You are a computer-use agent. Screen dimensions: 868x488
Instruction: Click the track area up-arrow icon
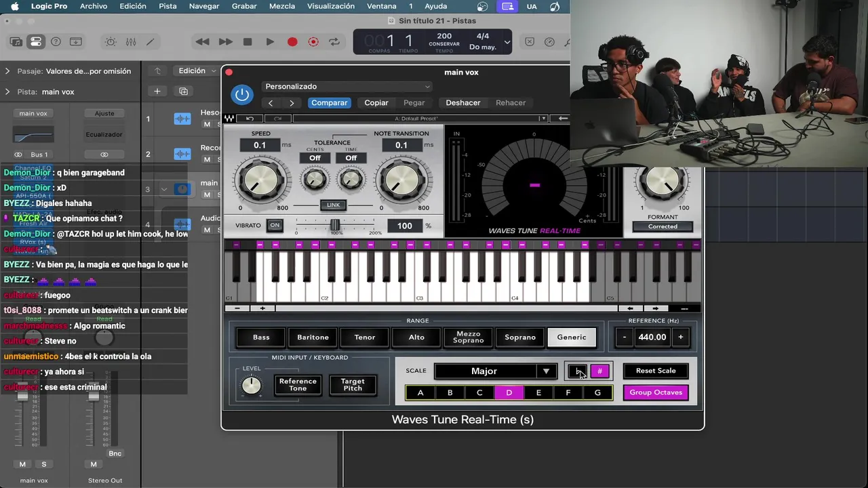(157, 71)
